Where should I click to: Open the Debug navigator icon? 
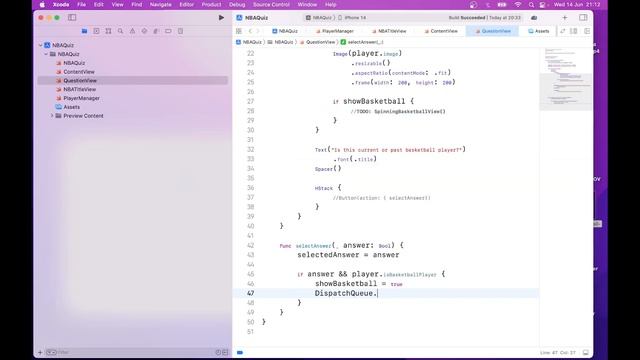pyautogui.click(x=156, y=31)
